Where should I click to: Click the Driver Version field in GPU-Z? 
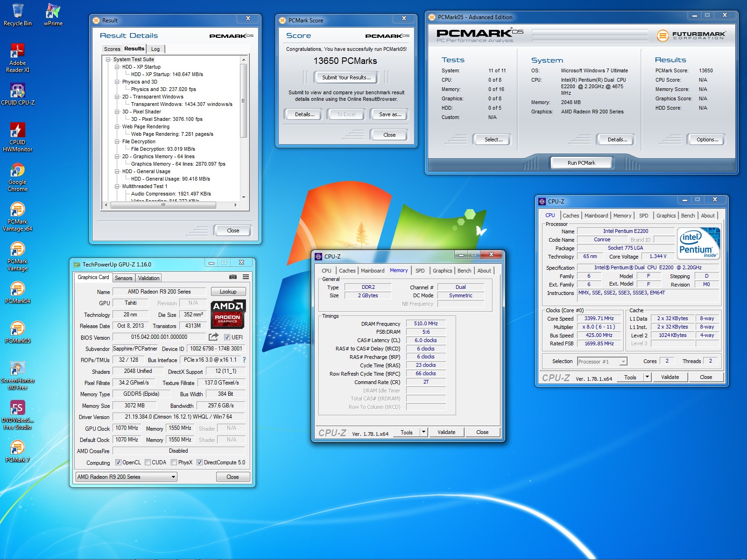pyautogui.click(x=178, y=417)
